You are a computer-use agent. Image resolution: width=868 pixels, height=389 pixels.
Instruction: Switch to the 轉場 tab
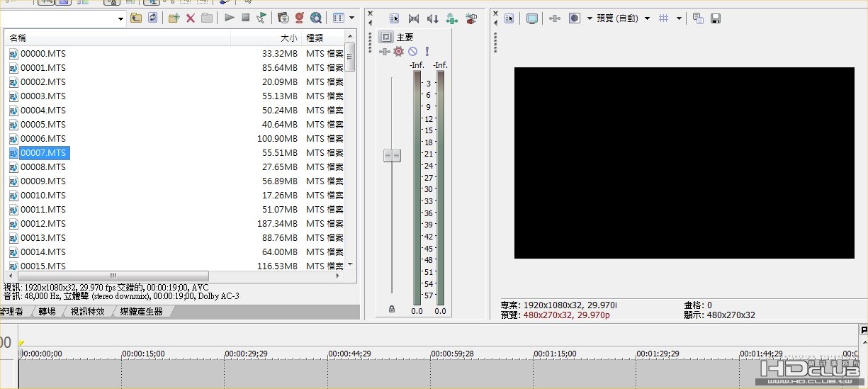click(x=47, y=311)
